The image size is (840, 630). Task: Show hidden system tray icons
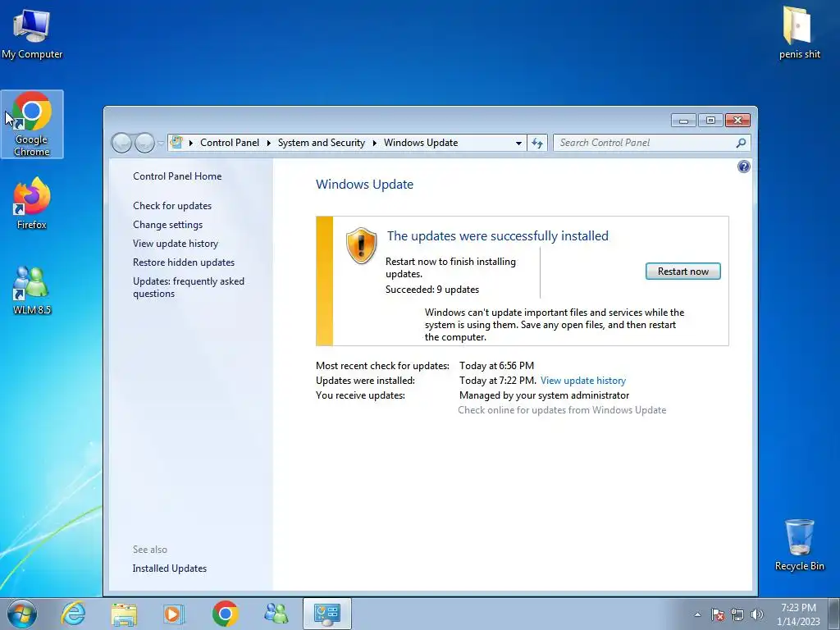697,614
